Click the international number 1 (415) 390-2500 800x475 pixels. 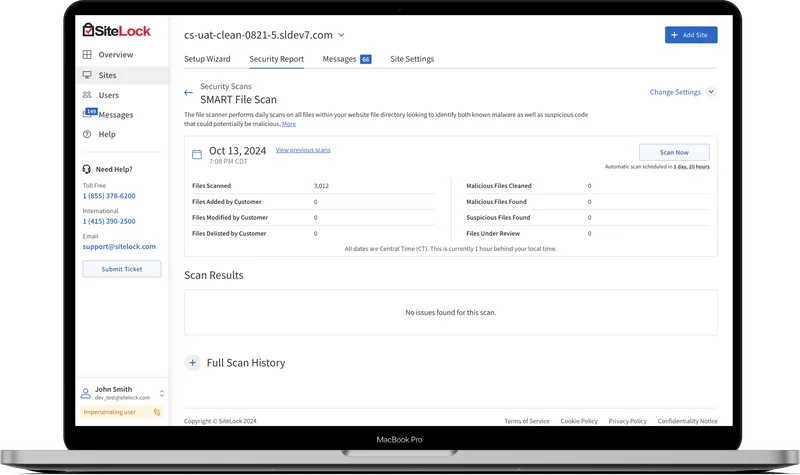click(x=109, y=221)
